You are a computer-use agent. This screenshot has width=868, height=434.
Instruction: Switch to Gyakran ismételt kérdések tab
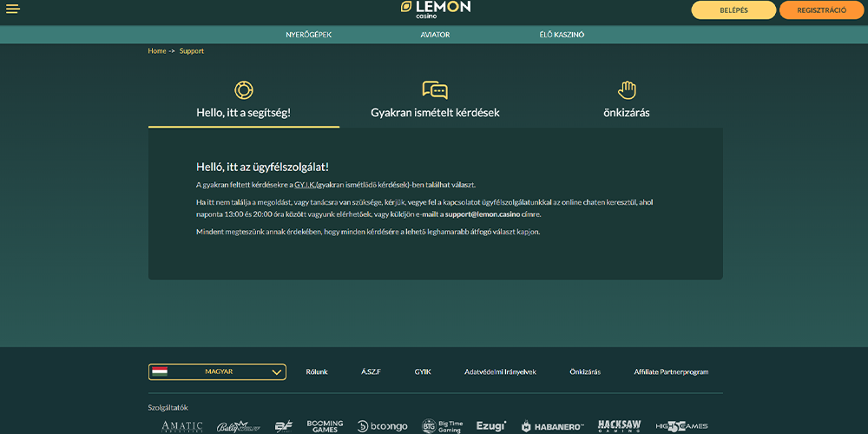pos(435,113)
